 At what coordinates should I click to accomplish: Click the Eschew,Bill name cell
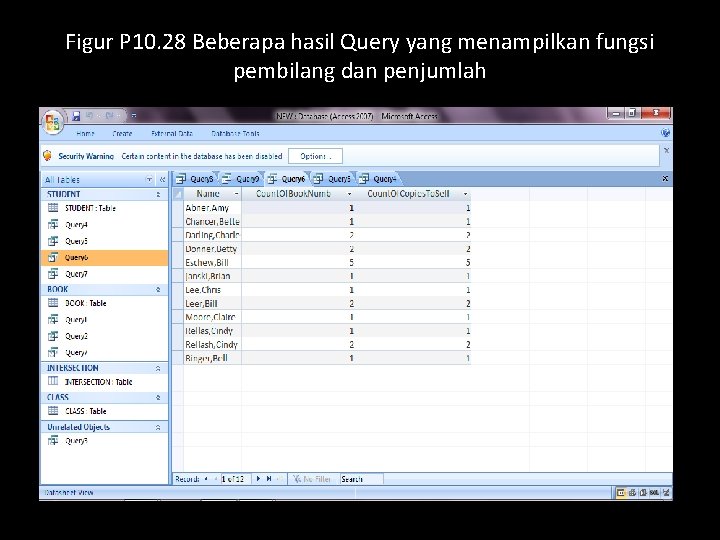(x=212, y=263)
